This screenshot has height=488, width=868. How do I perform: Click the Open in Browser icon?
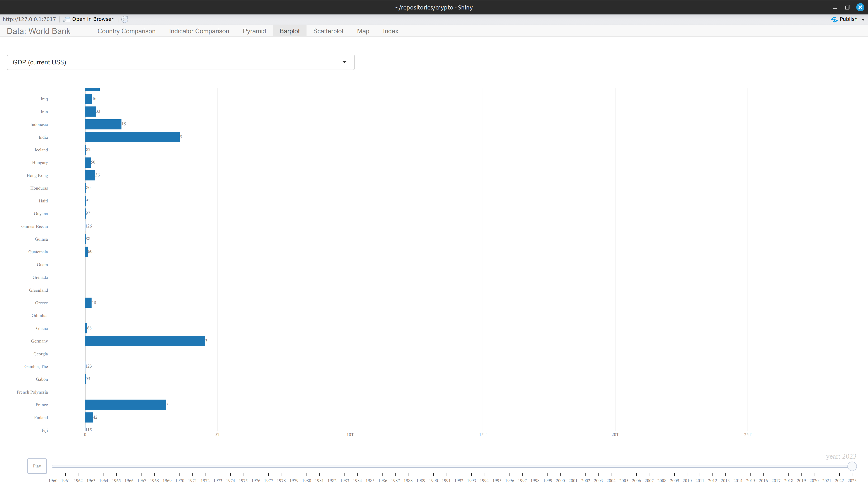pyautogui.click(x=66, y=19)
